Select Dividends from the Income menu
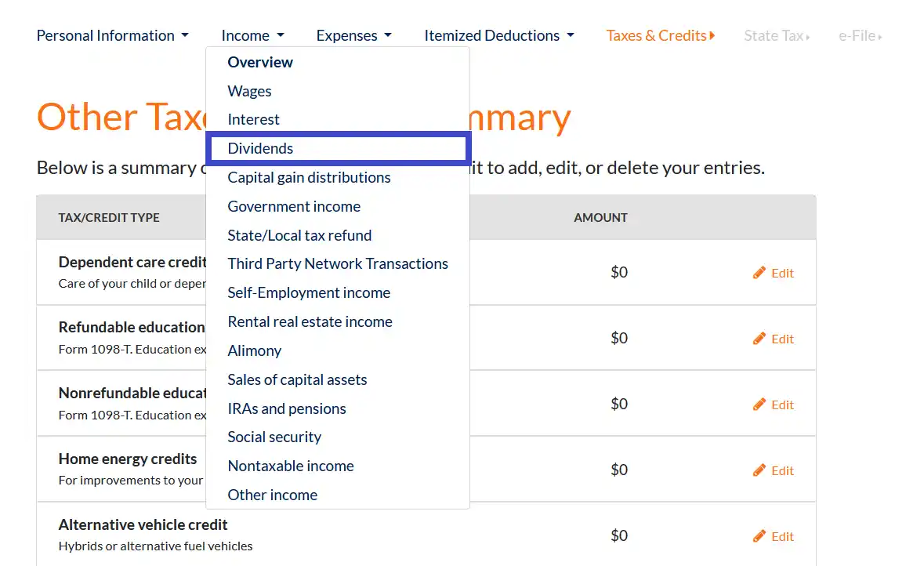This screenshot has width=924, height=566. click(260, 148)
